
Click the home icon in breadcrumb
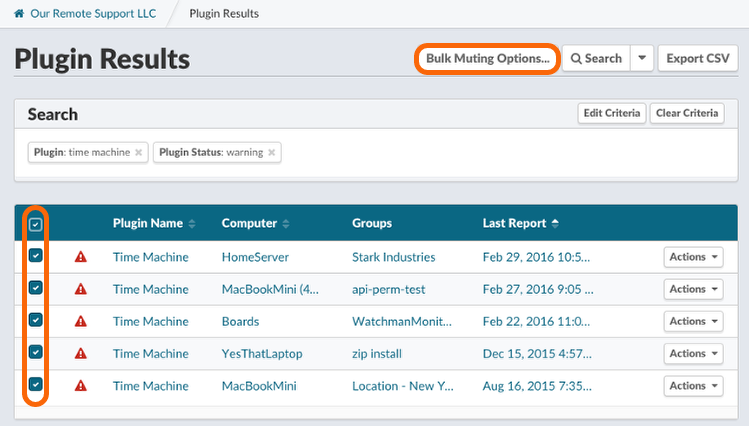point(19,13)
